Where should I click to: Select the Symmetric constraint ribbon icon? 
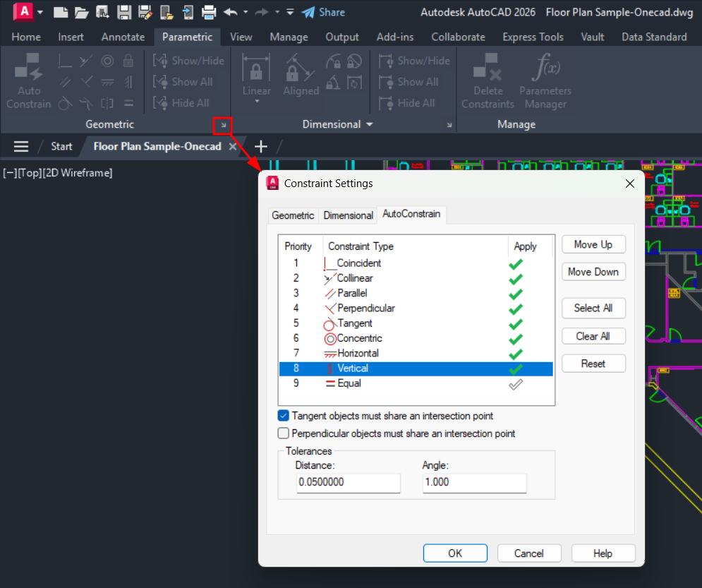(107, 104)
